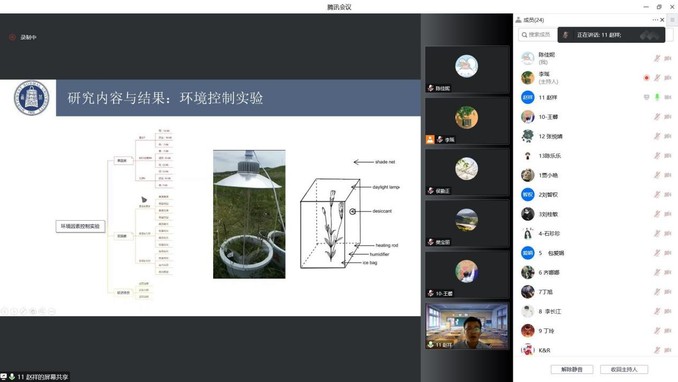Image resolution: width=678 pixels, height=382 pixels.
Task: Select the 10-王 video tile
Action: click(x=467, y=275)
